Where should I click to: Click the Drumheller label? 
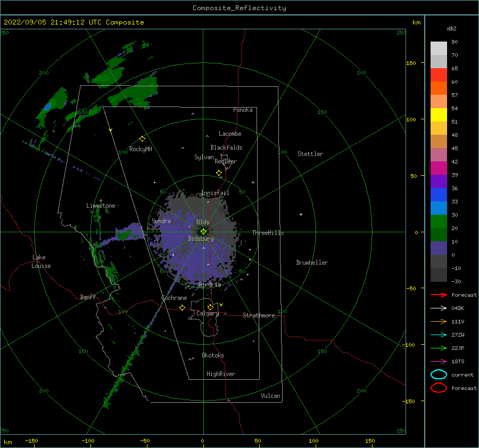312,263
